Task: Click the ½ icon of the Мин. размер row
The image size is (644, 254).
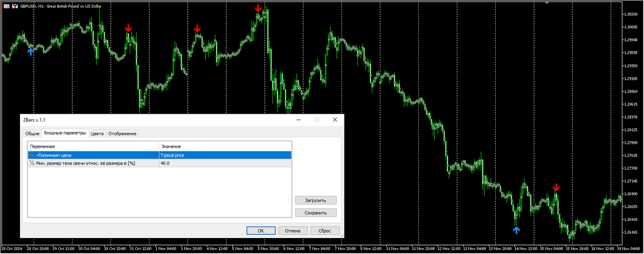Action: 31,163
